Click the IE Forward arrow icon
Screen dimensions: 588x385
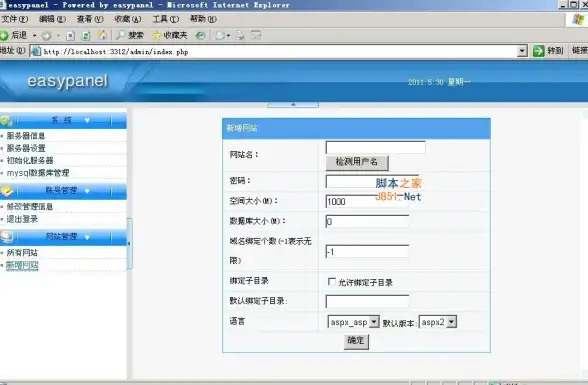click(x=46, y=36)
